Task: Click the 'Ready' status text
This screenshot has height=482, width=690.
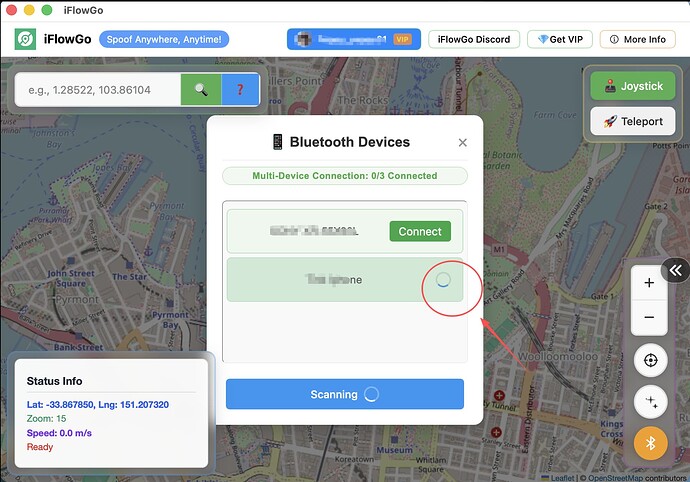Action: (x=40, y=447)
